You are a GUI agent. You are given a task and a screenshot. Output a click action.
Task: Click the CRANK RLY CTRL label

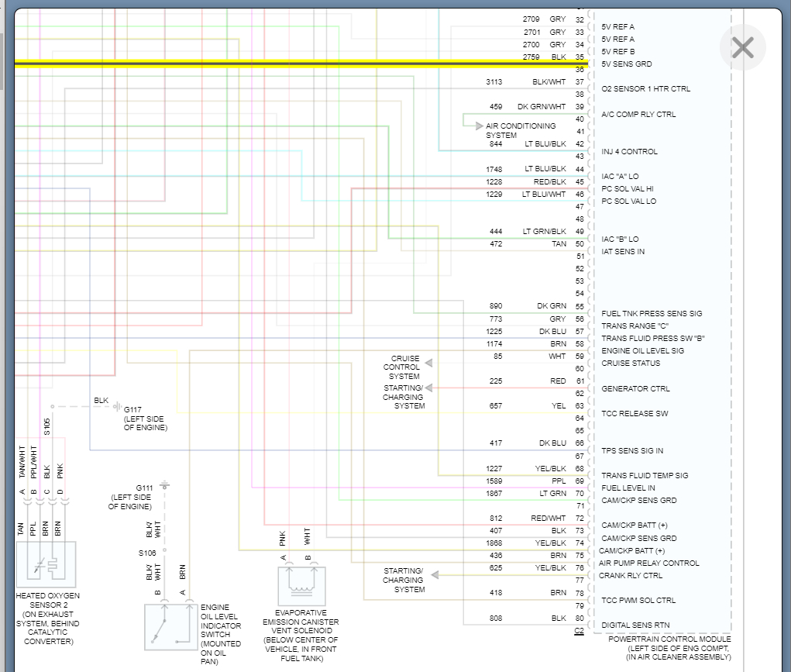[x=631, y=576]
